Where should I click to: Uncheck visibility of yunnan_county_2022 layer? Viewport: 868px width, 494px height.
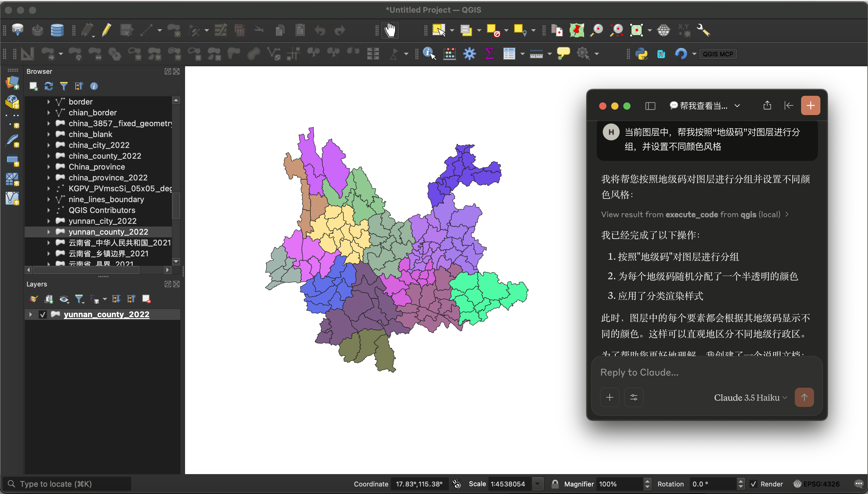pos(42,314)
